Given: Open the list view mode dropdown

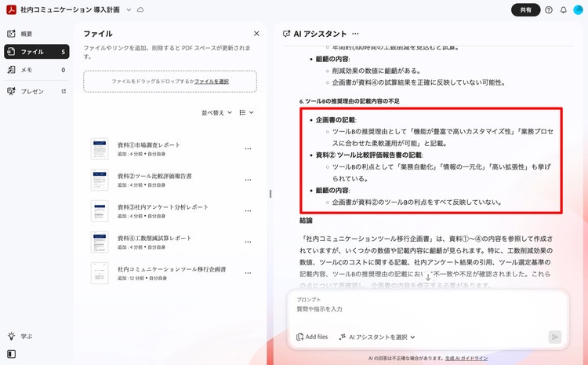Looking at the screenshot, I should click(x=246, y=113).
